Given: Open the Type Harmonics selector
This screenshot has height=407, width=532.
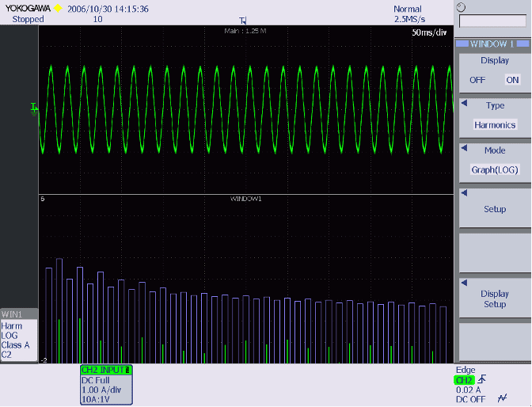Looking at the screenshot, I should (495, 124).
